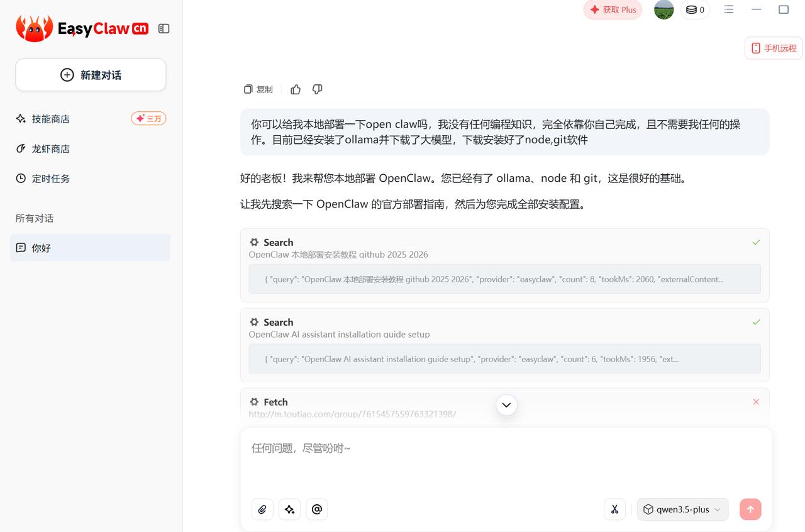Open 手机远程 phone remote option
The width and height of the screenshot is (805, 532).
pos(773,48)
